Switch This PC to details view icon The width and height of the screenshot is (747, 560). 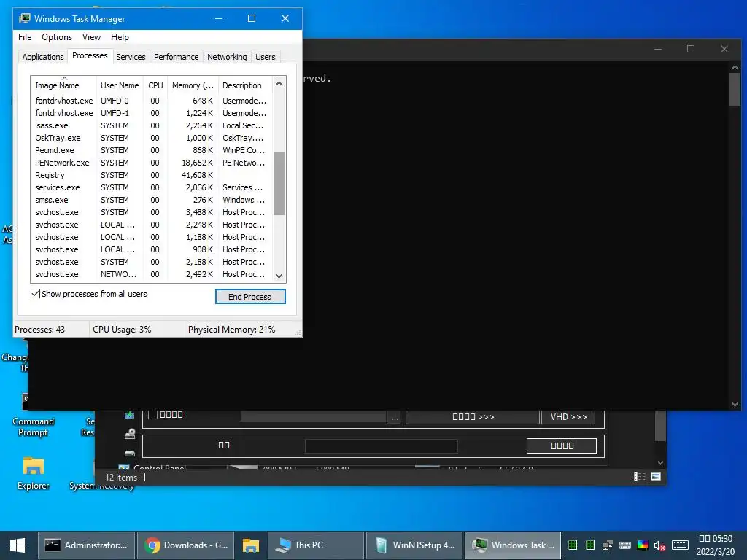tap(639, 477)
